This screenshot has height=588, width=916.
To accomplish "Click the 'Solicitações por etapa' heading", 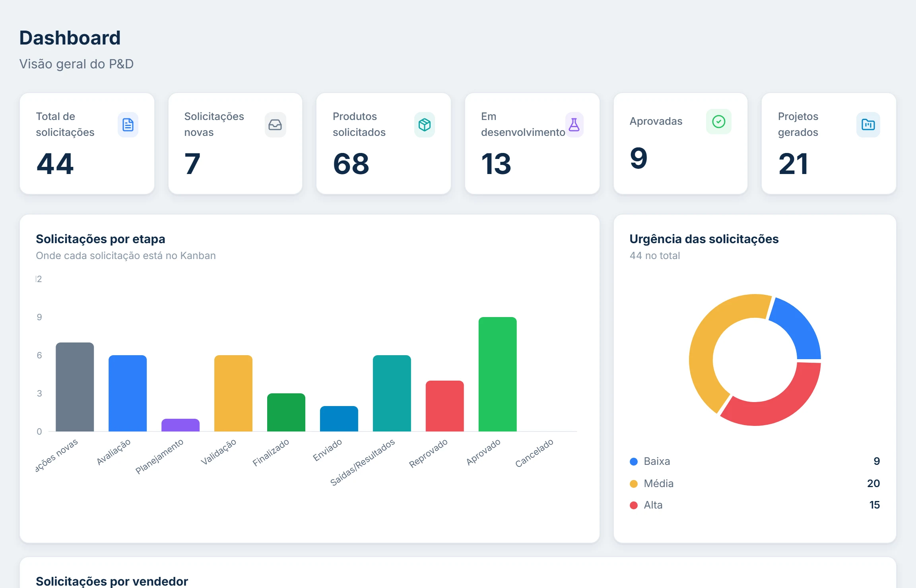I will click(101, 239).
